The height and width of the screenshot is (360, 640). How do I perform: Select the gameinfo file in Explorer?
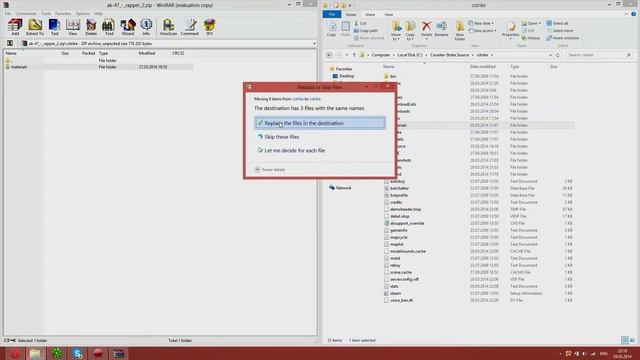(398, 230)
